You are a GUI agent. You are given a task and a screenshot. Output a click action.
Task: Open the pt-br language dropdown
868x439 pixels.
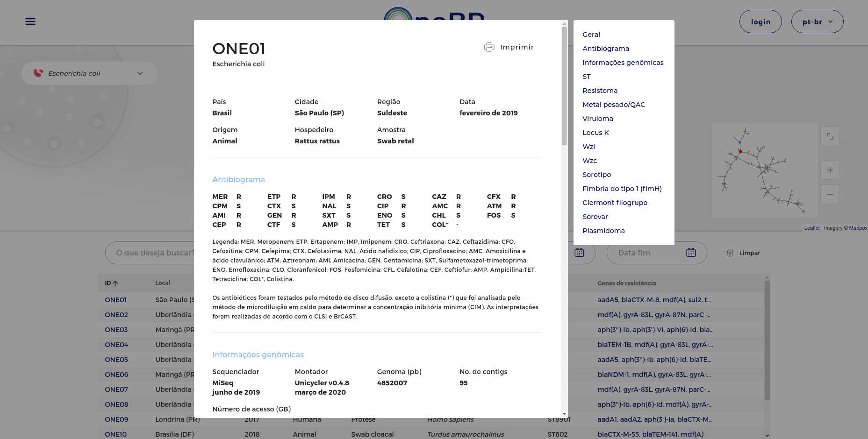point(817,21)
